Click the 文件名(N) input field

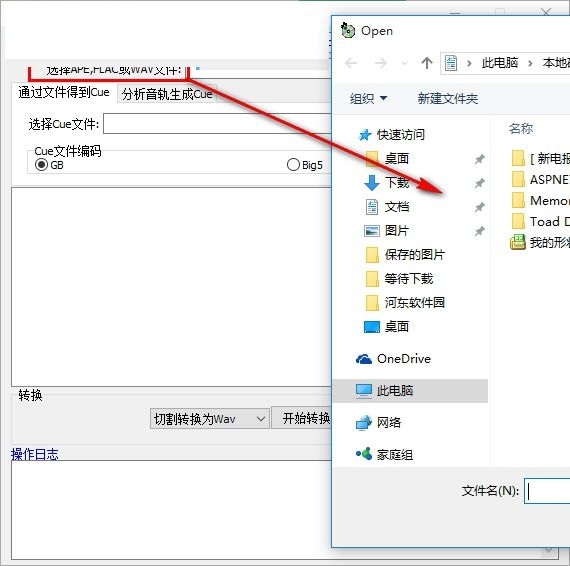point(547,491)
